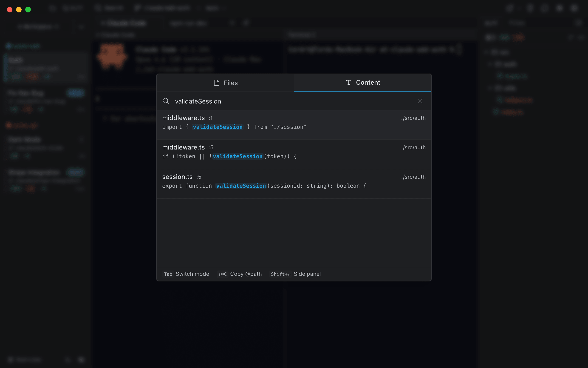Switch to the Files search tab
Viewport: 588px width, 368px height.
pyautogui.click(x=225, y=83)
